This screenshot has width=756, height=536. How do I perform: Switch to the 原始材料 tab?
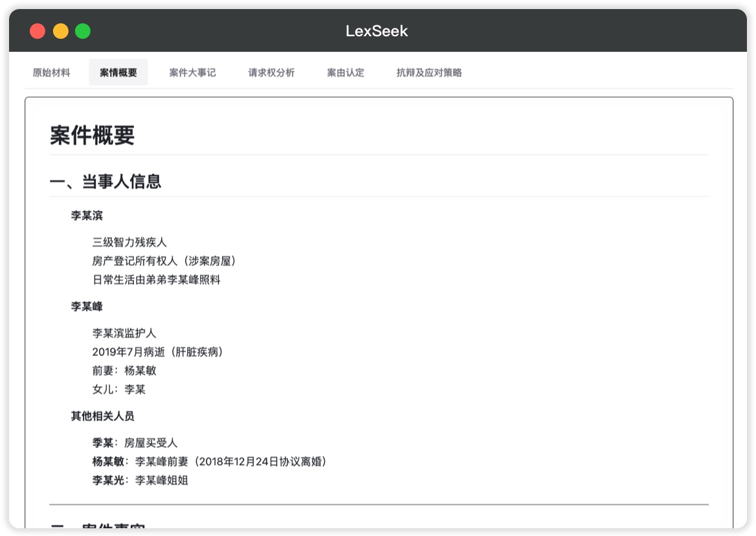52,73
